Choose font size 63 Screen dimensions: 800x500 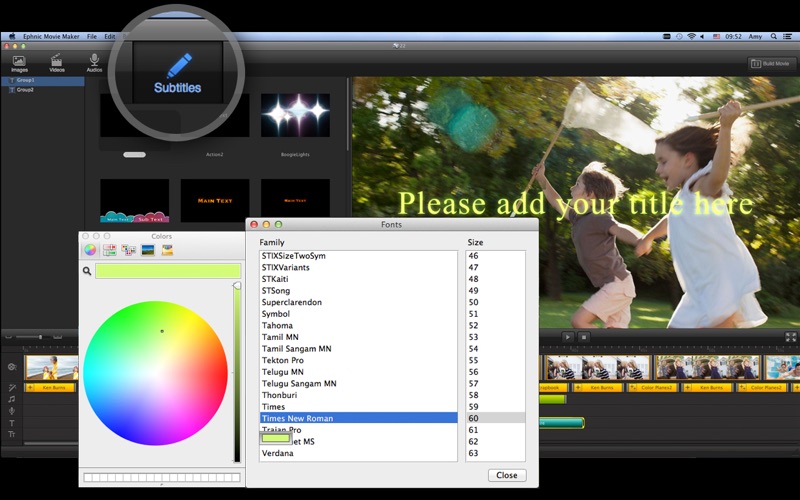coord(495,453)
